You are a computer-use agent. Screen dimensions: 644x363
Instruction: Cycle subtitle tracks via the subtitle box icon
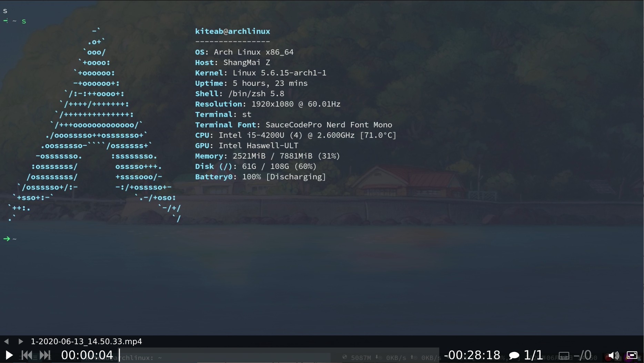[x=564, y=355]
